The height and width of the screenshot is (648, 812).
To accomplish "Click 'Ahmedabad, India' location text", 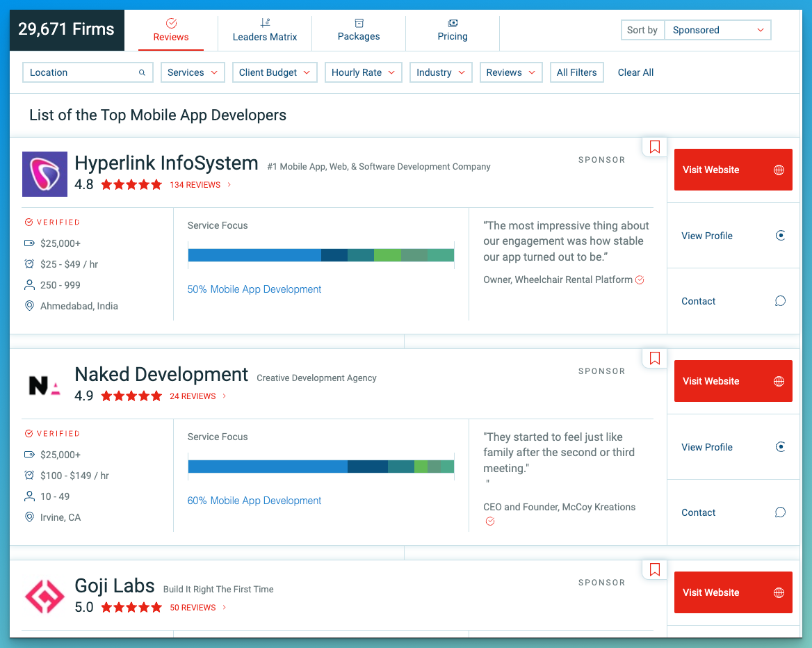I will pyautogui.click(x=79, y=306).
